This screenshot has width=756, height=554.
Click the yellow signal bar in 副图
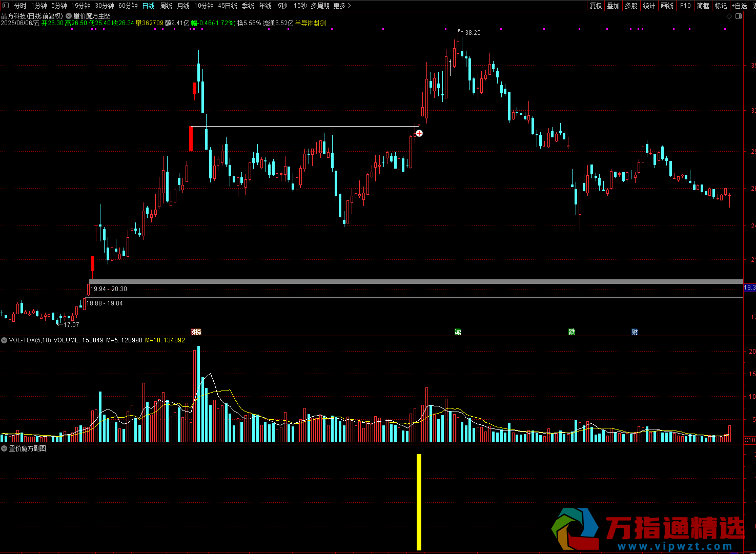tap(419, 502)
